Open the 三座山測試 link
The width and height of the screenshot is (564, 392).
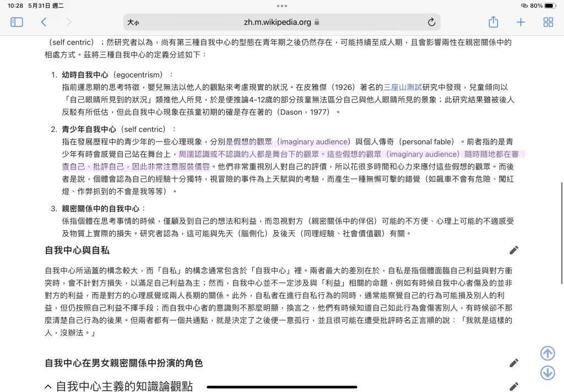(x=403, y=87)
